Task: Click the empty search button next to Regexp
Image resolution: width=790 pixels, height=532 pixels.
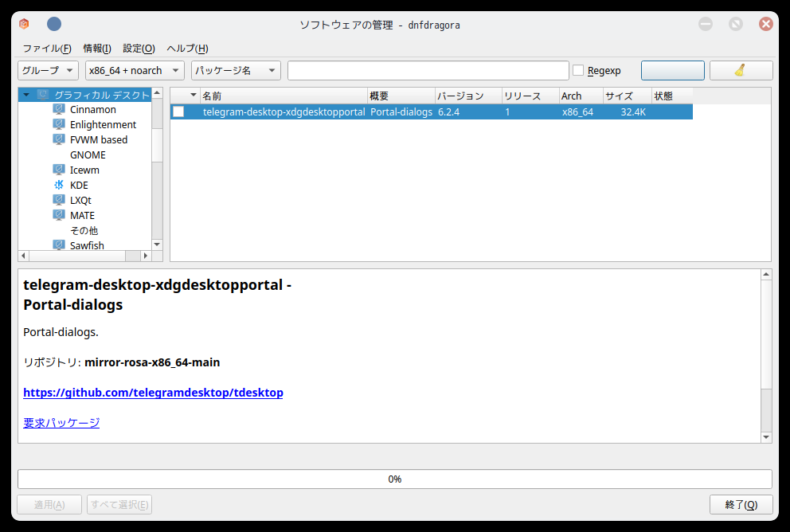Action: [x=673, y=71]
